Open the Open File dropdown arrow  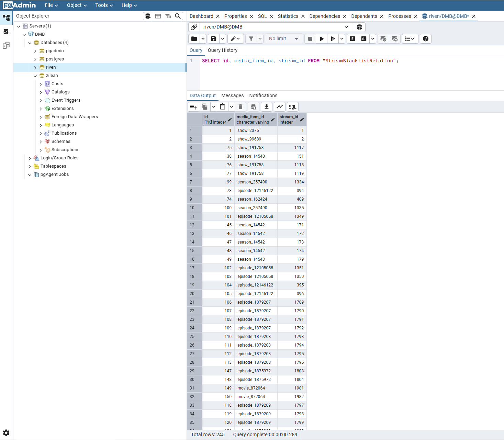(203, 39)
